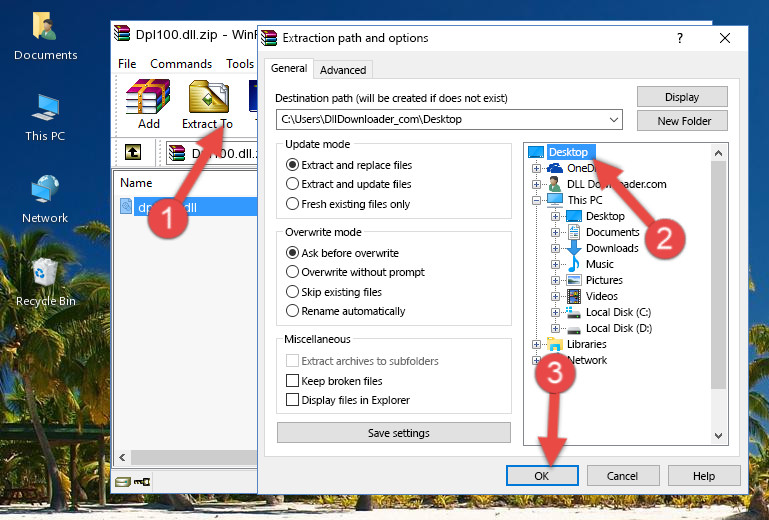Click the Help button
Viewport: 769px width, 520px height.
point(704,476)
